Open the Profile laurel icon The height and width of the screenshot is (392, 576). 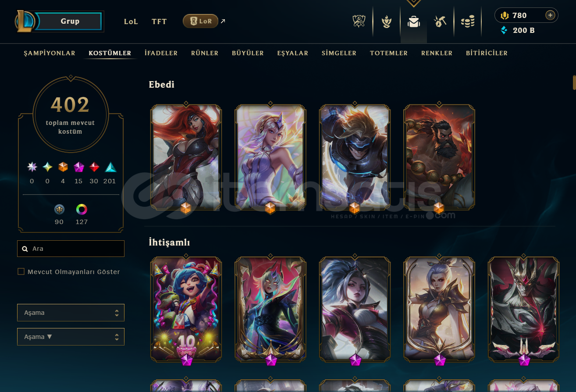pyautogui.click(x=386, y=21)
